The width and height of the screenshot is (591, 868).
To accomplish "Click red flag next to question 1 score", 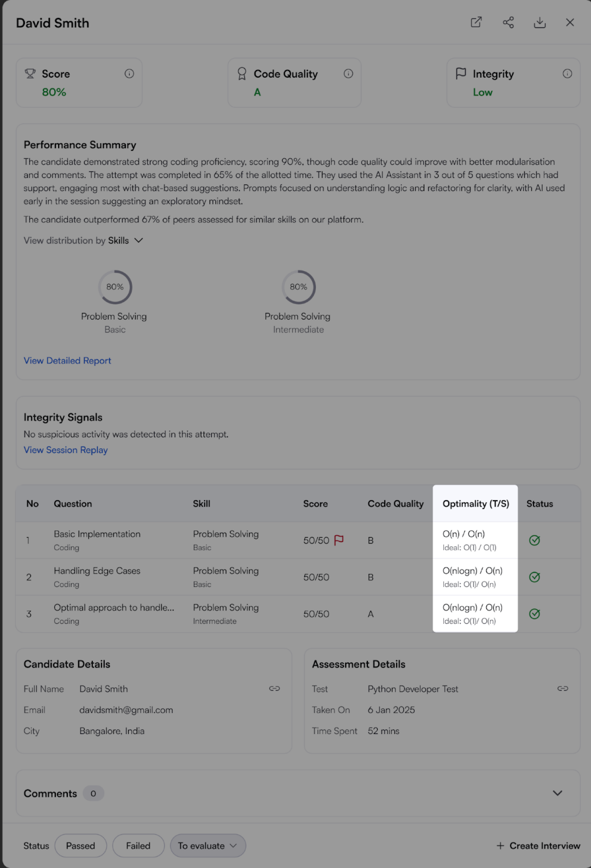I will tap(339, 540).
